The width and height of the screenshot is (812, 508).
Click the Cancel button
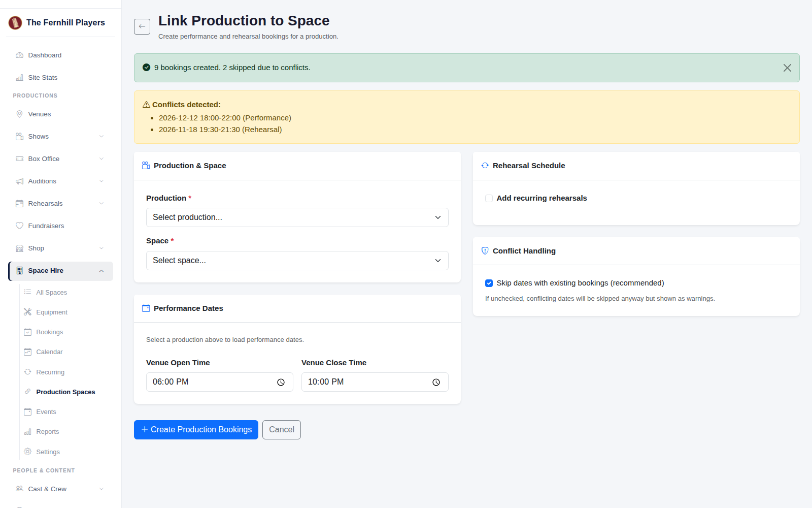282,430
